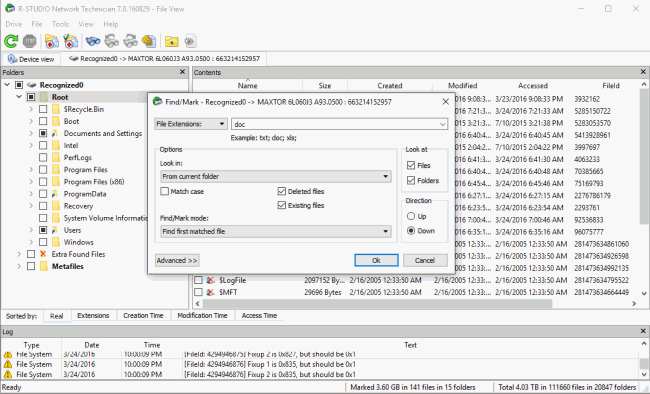Click the Find Next binoculars icon
The height and width of the screenshot is (394, 650).
(130, 41)
